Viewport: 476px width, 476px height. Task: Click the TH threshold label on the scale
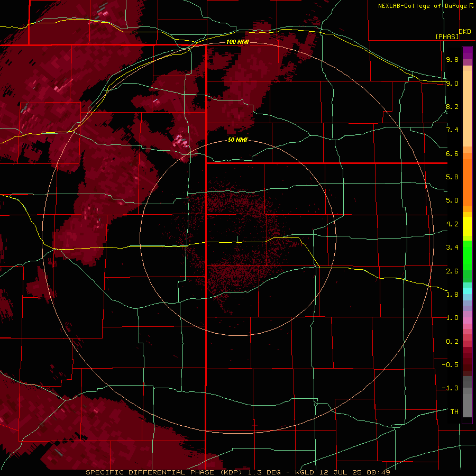[x=454, y=412]
